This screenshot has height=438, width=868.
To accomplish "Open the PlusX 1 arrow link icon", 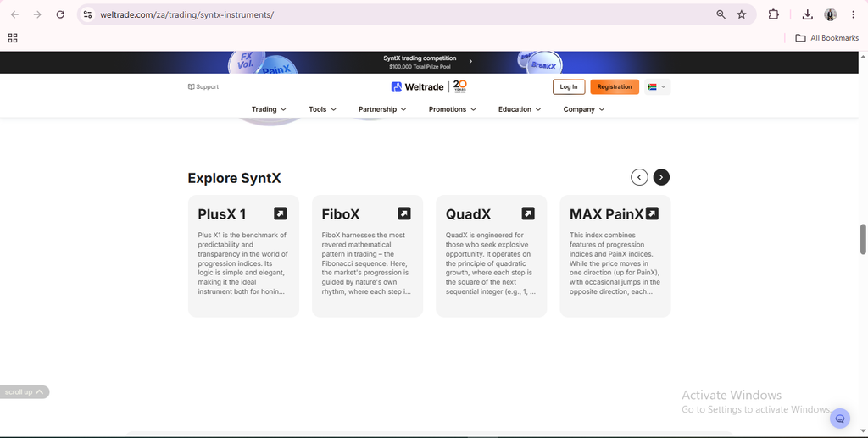I will (280, 213).
